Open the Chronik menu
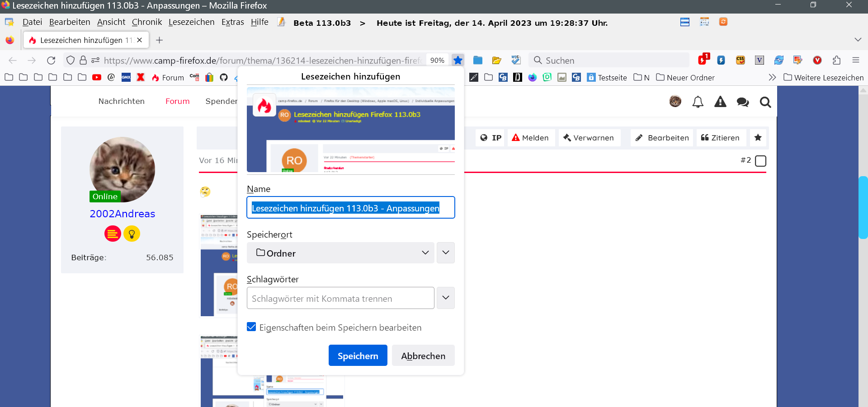Image resolution: width=868 pixels, height=407 pixels. [147, 22]
